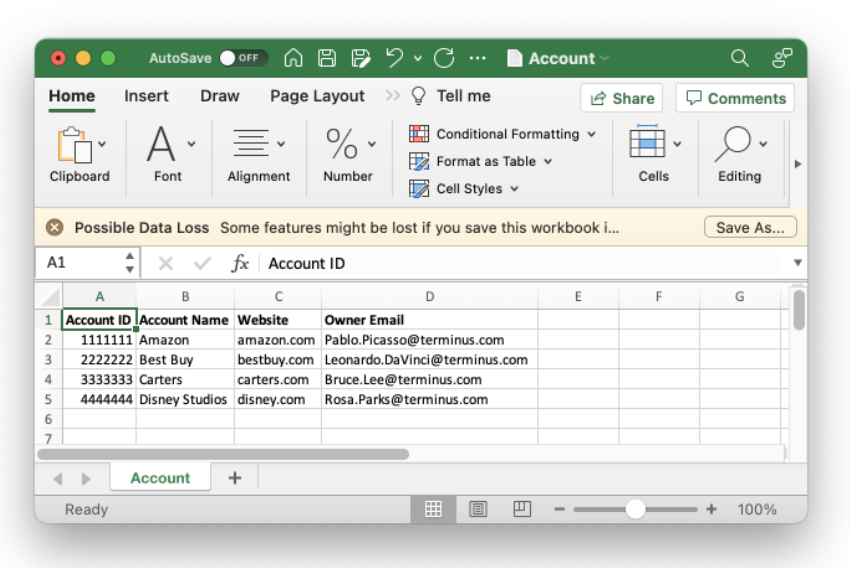Dismiss the Possible Data Loss warning

coord(54,228)
